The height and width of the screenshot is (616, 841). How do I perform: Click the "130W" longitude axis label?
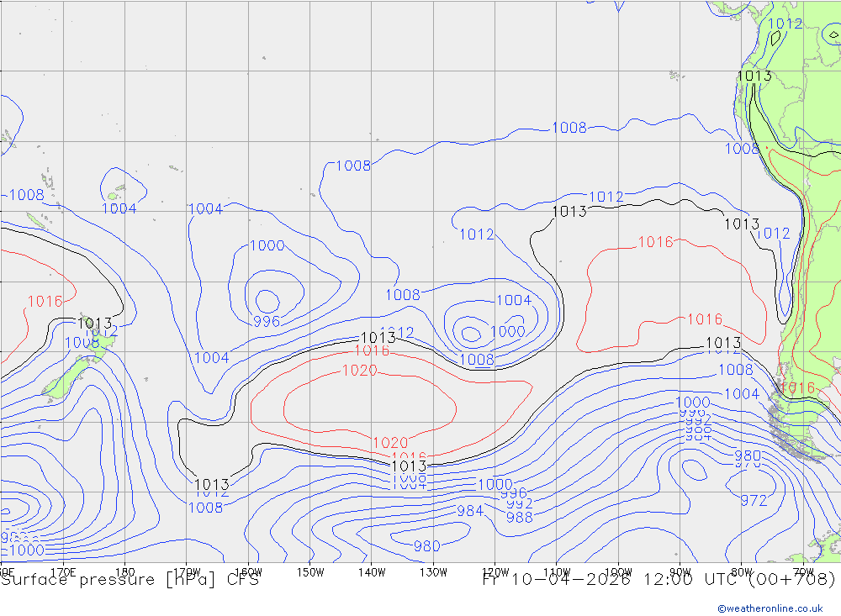click(x=433, y=572)
